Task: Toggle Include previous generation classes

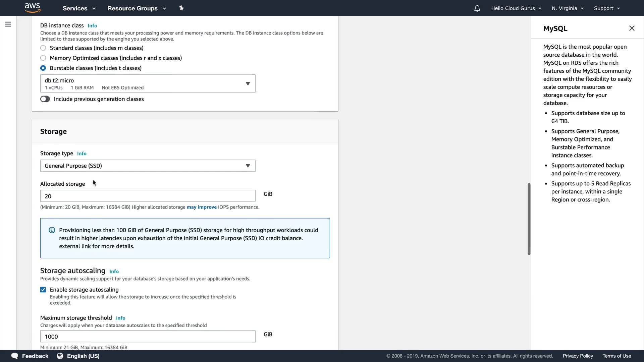Action: (x=45, y=99)
